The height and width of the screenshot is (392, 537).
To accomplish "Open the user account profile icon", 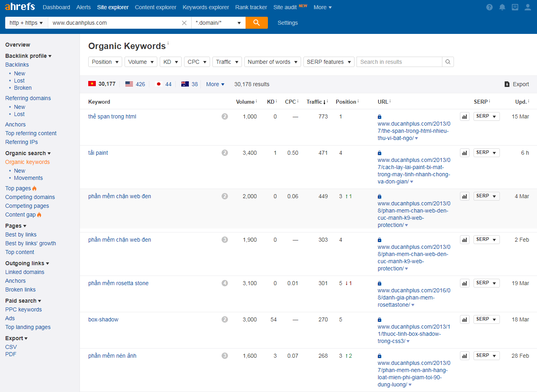I will click(527, 7).
